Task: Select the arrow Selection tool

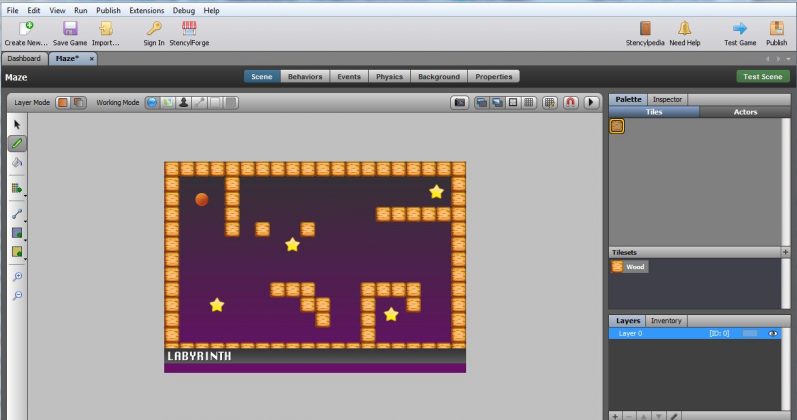Action: coord(17,125)
